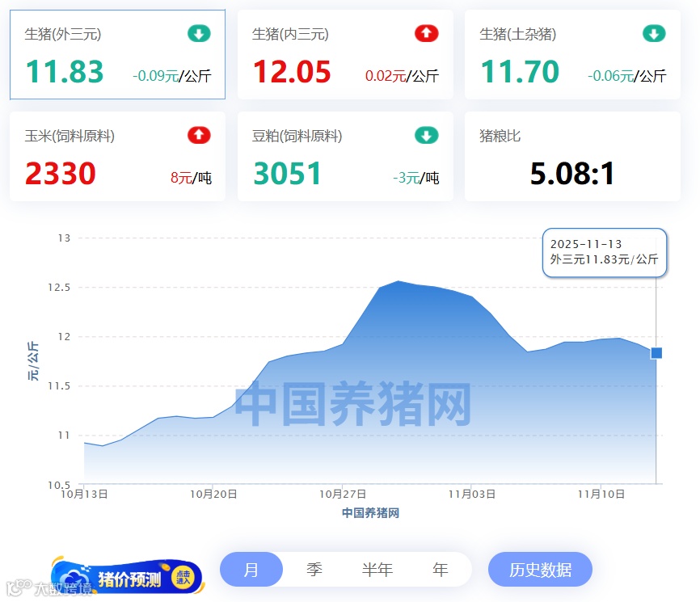
Task: Select the 豆粕(饲料原料) price card
Action: pyautogui.click(x=345, y=156)
